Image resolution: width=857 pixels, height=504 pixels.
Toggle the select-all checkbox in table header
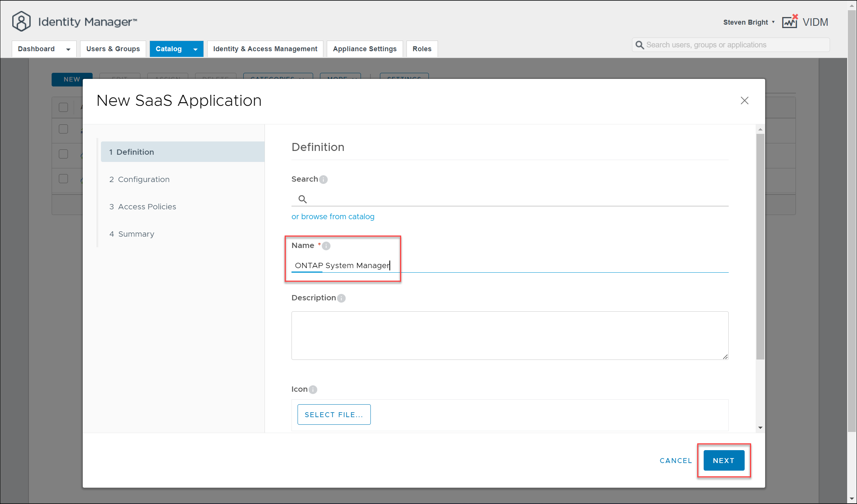(x=63, y=107)
